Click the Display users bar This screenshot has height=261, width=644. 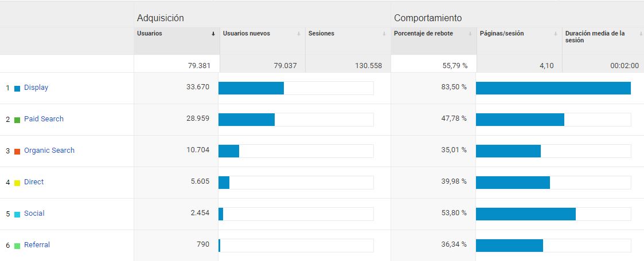click(x=251, y=88)
